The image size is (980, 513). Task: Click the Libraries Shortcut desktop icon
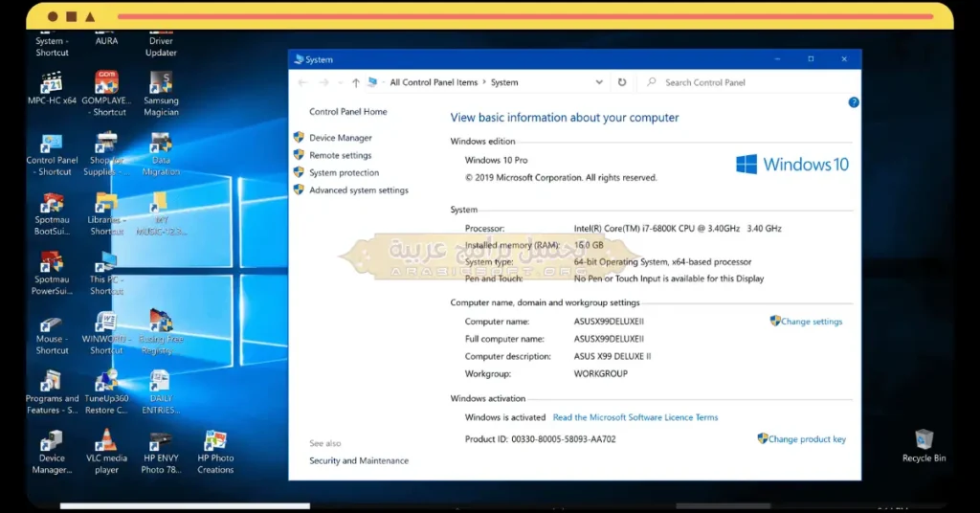(106, 213)
